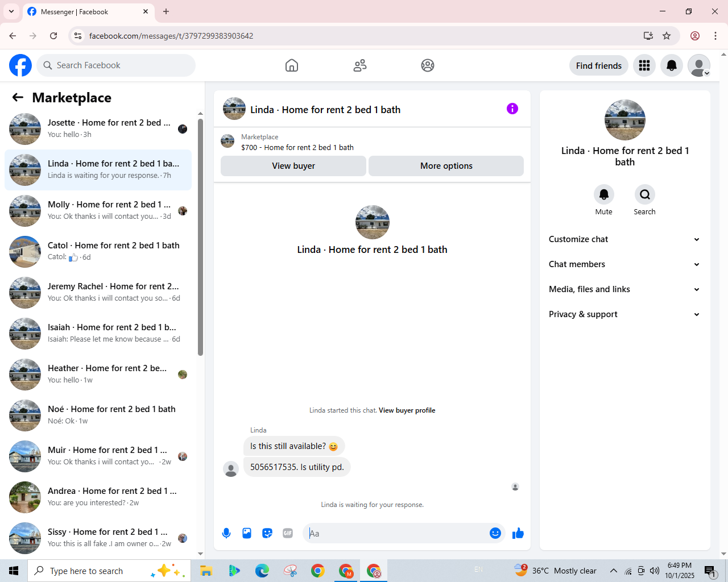This screenshot has height=582, width=728.
Task: Record a voice clip
Action: point(226,533)
